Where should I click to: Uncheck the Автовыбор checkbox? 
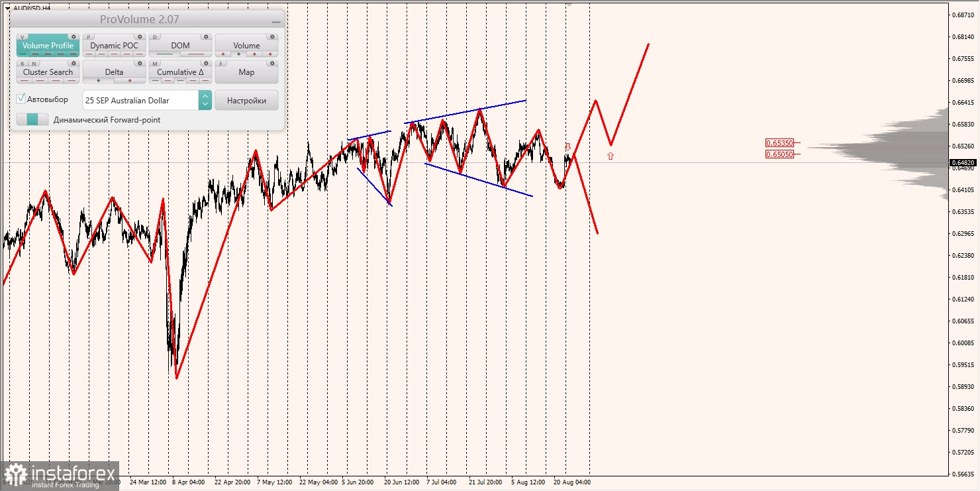pyautogui.click(x=21, y=99)
